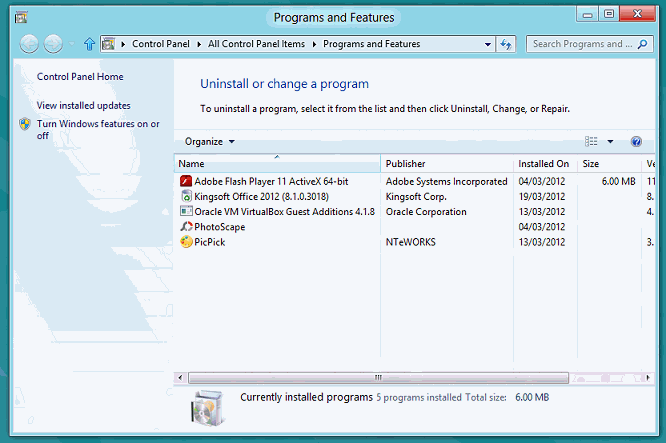The image size is (666, 443).
Task: Click Programs and Features breadcrumb segment
Action: [371, 44]
